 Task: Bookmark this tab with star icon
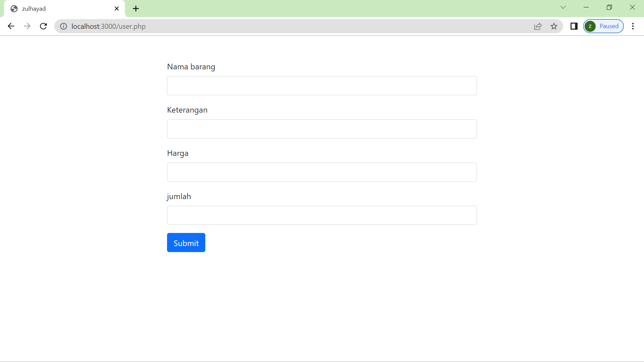pyautogui.click(x=554, y=26)
